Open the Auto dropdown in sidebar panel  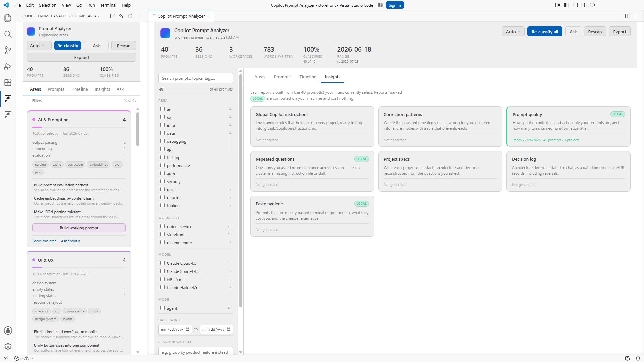click(39, 46)
